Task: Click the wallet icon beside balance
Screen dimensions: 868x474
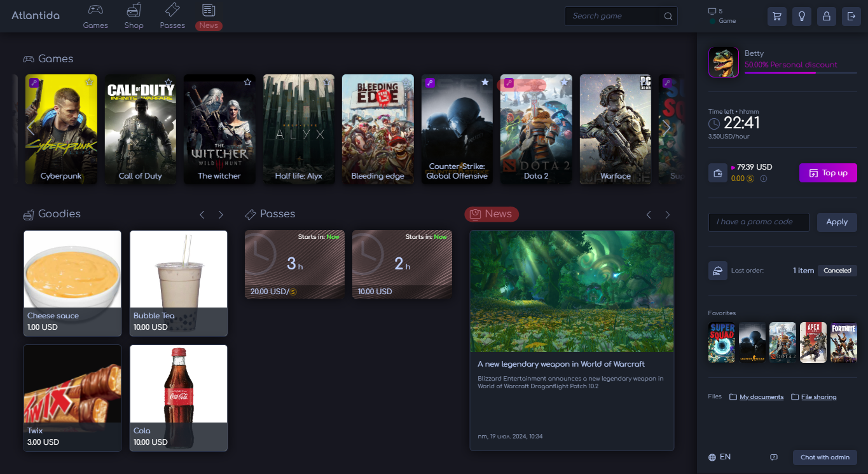Action: [x=718, y=173]
